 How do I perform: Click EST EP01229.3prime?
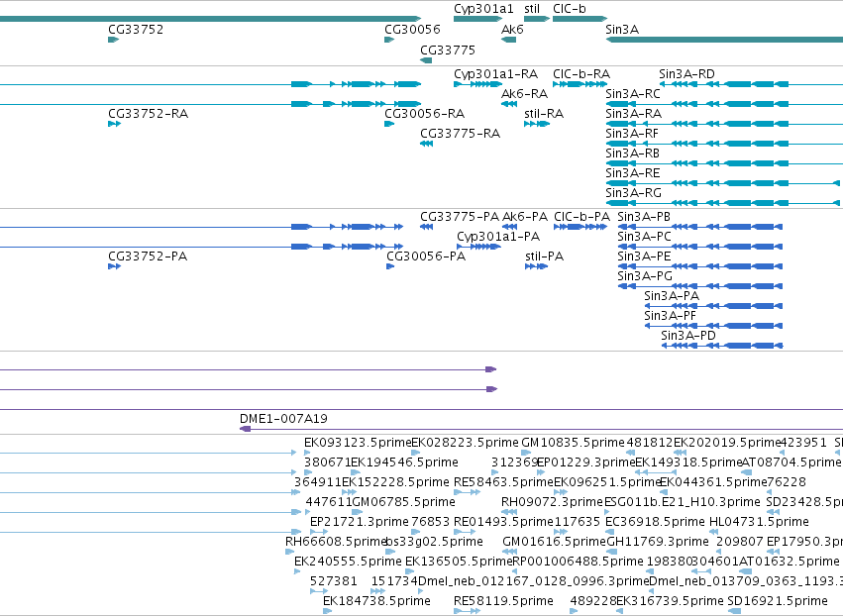(586, 462)
